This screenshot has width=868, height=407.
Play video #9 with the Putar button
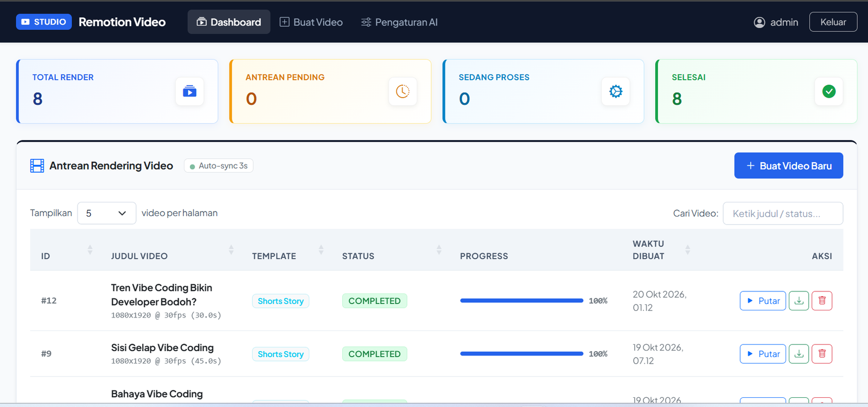coord(763,354)
